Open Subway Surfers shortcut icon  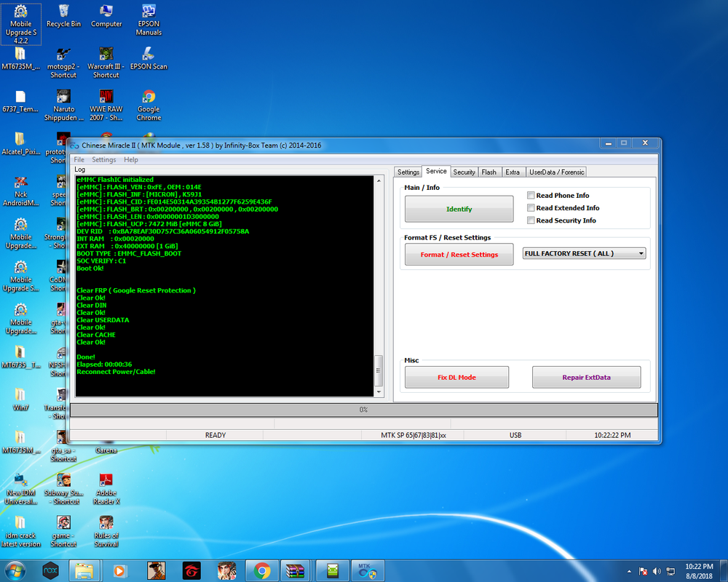coord(63,489)
